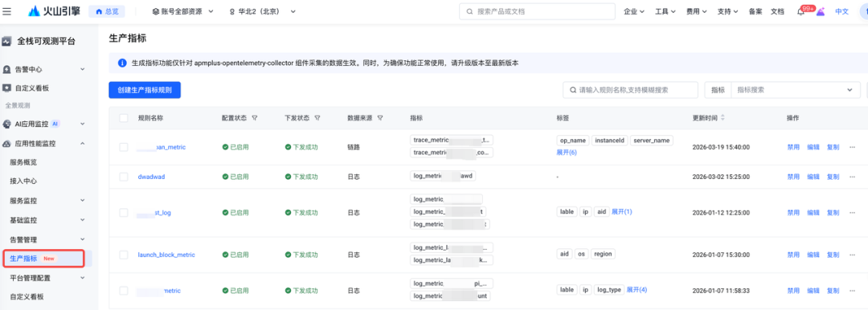Go to 服务概览 in sidebar

23,163
